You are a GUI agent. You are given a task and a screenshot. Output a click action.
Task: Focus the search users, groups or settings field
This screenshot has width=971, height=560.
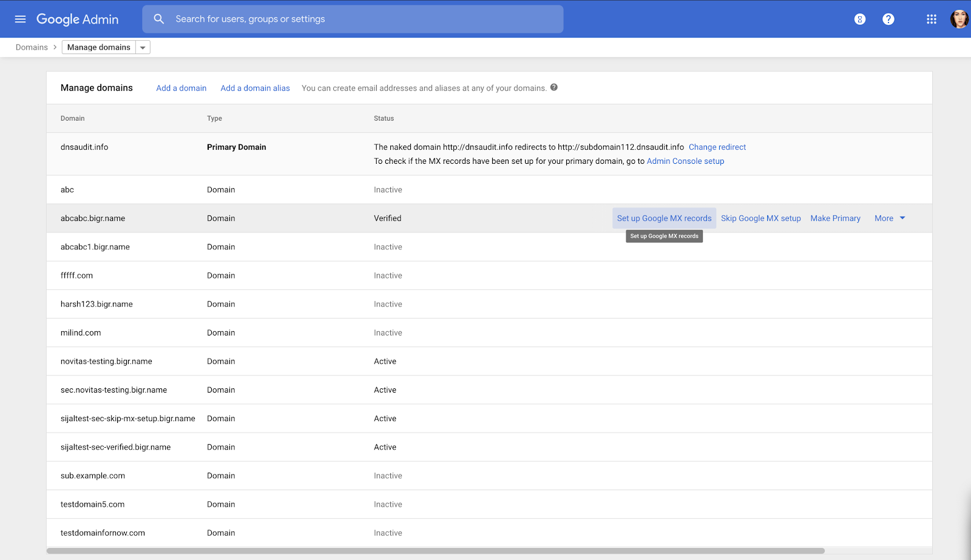(x=364, y=19)
